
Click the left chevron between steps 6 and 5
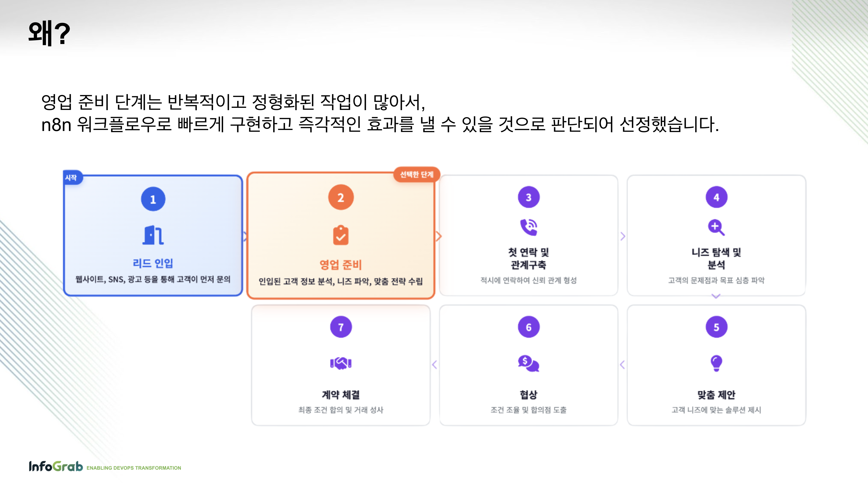[x=622, y=365]
